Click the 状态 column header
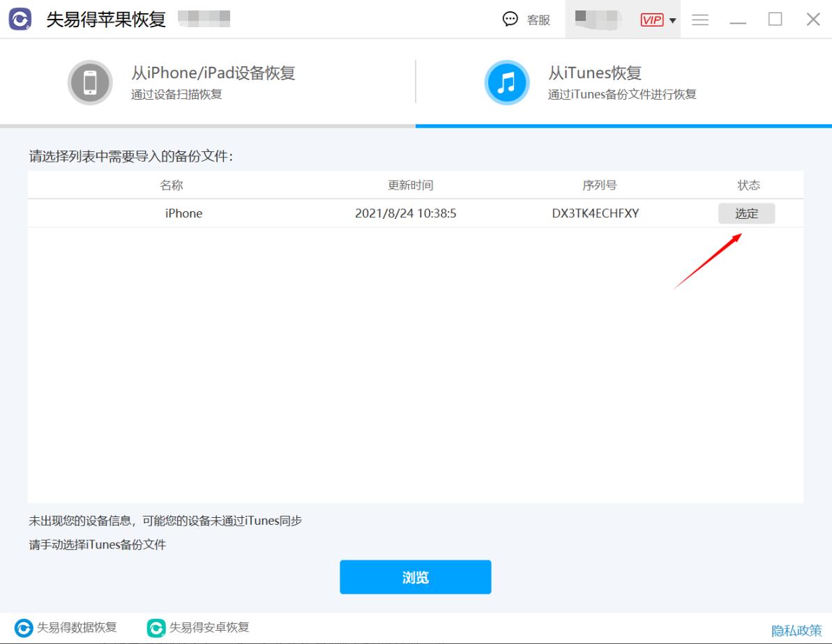This screenshot has width=832, height=644. (749, 185)
